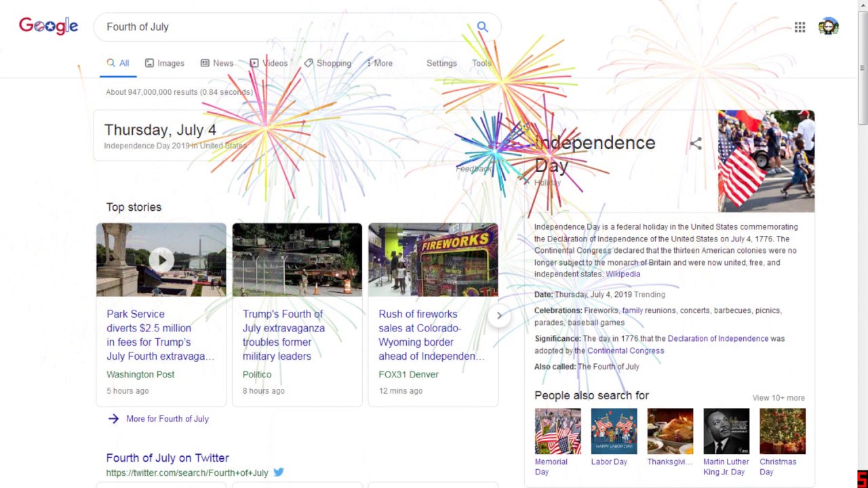Click View 10+ more related searches

click(x=778, y=398)
